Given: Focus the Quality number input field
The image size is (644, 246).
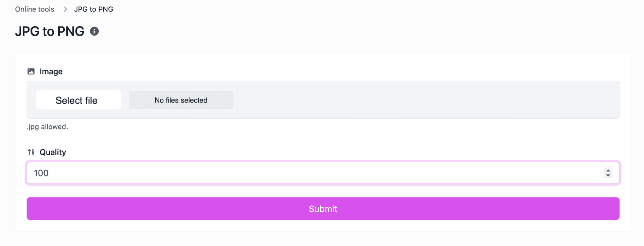Looking at the screenshot, I should [302, 173].
